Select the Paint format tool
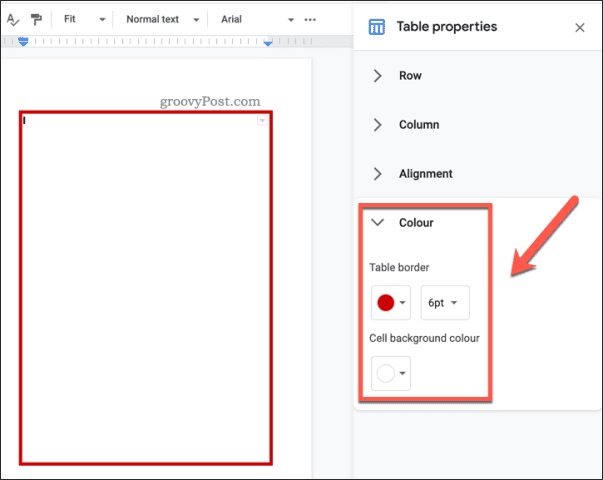 36,20
